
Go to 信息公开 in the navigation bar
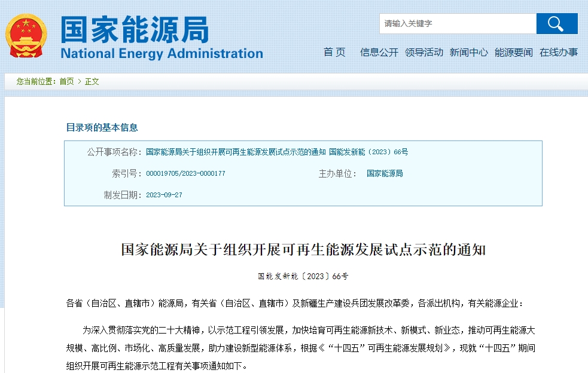tap(379, 53)
